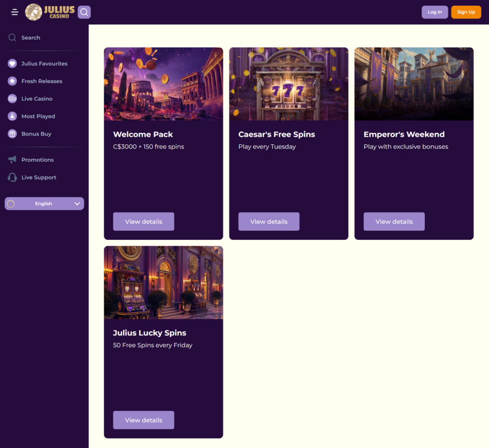Viewport: 489px width, 448px height.
Task: Click the Bonus Buy gift icon
Action: point(12,134)
